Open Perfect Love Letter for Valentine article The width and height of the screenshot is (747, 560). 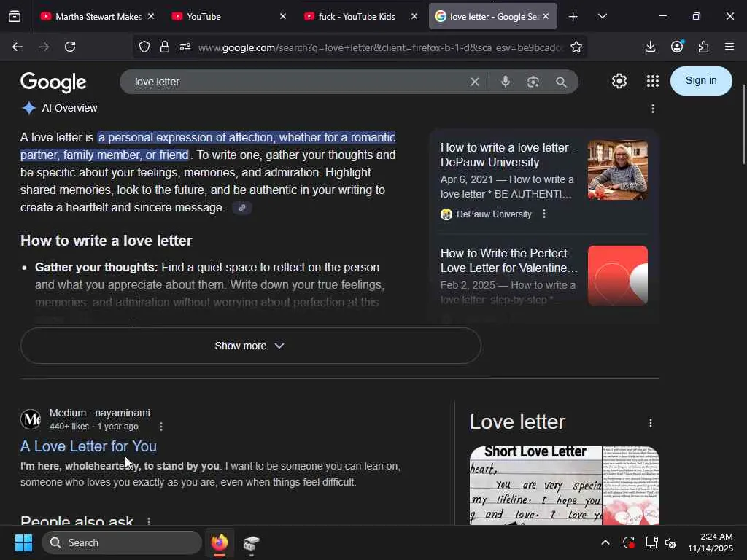508,260
